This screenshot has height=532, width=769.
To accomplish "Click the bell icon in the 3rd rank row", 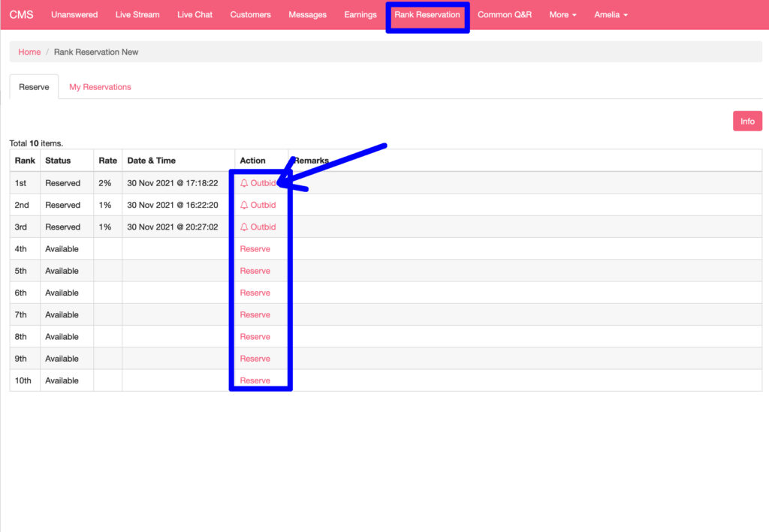I will tap(244, 227).
